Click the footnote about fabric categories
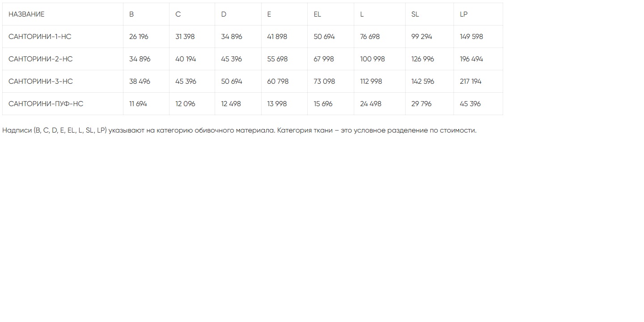The width and height of the screenshot is (644, 322). [x=239, y=131]
